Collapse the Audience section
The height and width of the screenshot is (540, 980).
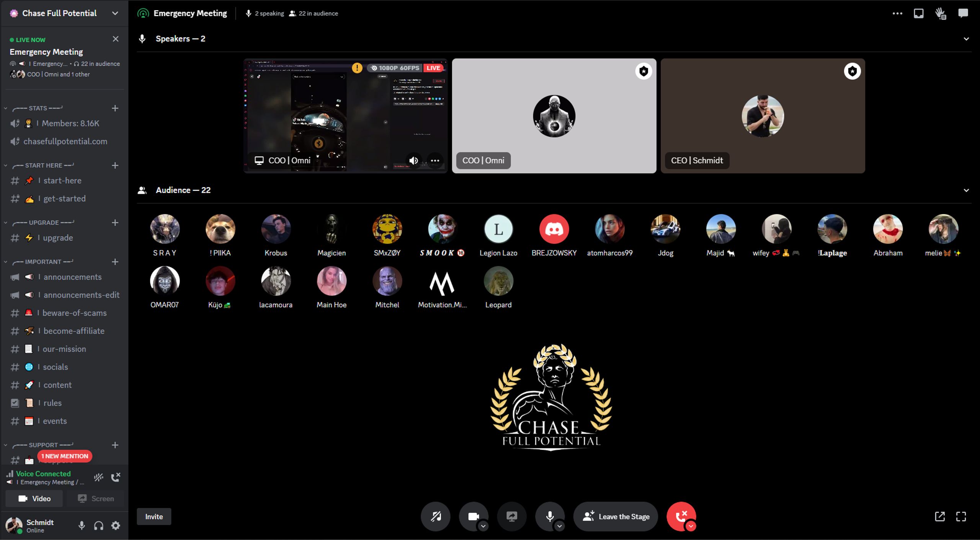[966, 190]
